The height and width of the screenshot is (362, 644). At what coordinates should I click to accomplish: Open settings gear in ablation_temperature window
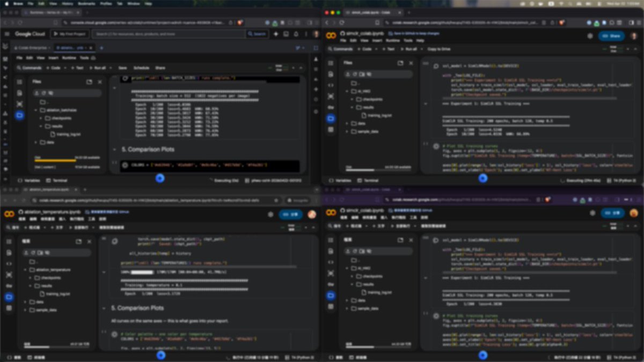tap(270, 214)
